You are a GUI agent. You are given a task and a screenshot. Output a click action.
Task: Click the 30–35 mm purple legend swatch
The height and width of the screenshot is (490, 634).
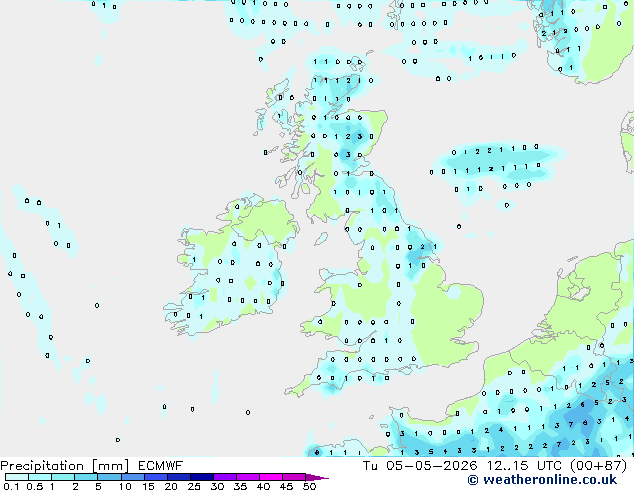pos(225,477)
